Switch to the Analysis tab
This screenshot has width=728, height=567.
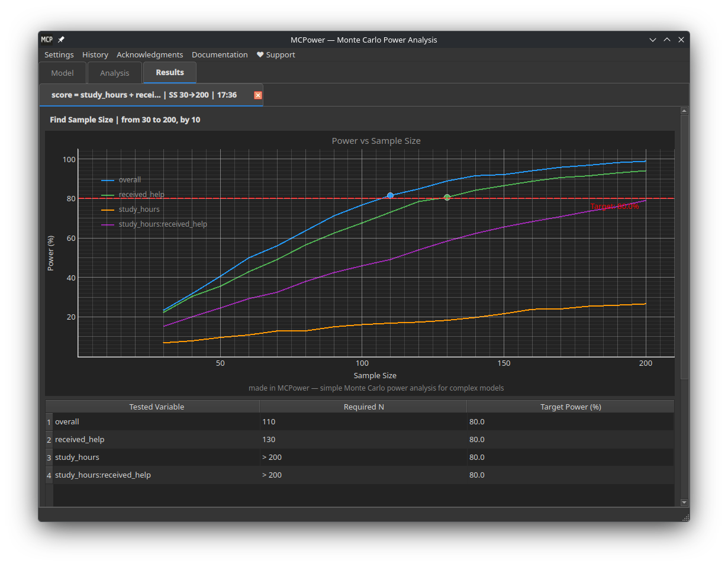(x=114, y=73)
